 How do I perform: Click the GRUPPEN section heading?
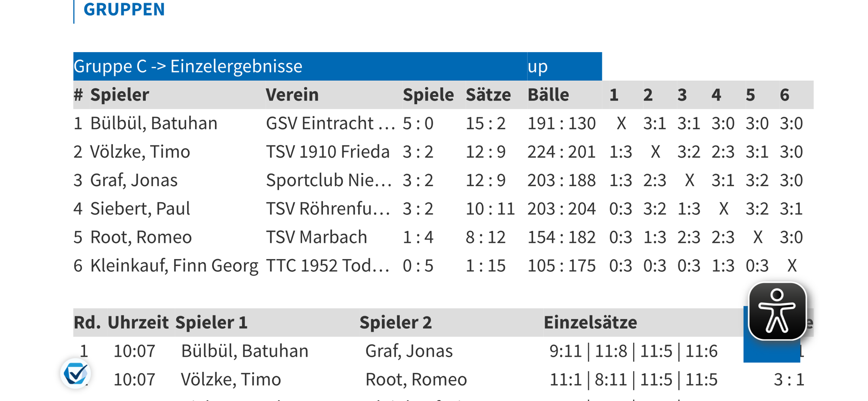tap(124, 10)
